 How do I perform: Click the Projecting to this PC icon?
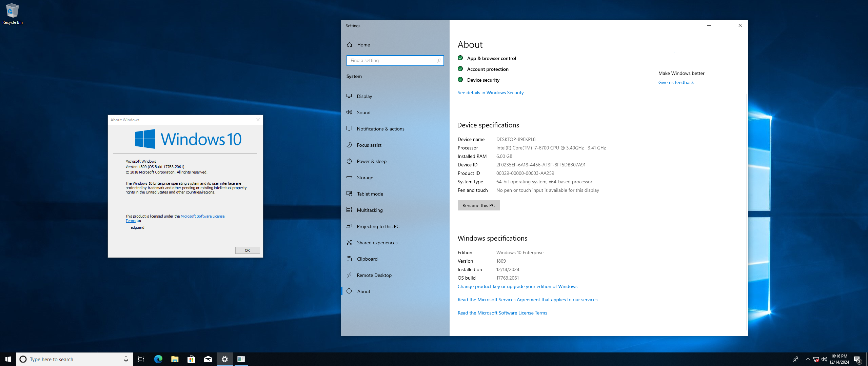tap(349, 226)
